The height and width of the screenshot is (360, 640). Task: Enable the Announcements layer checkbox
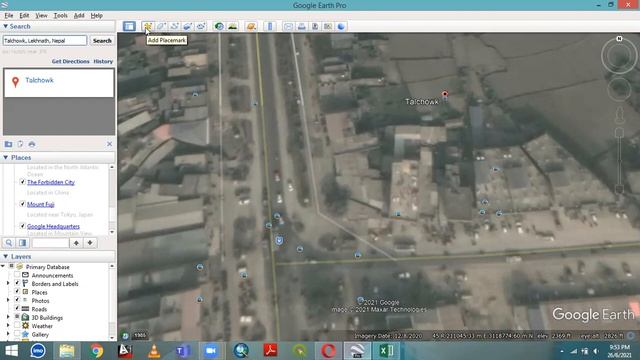coord(17,275)
